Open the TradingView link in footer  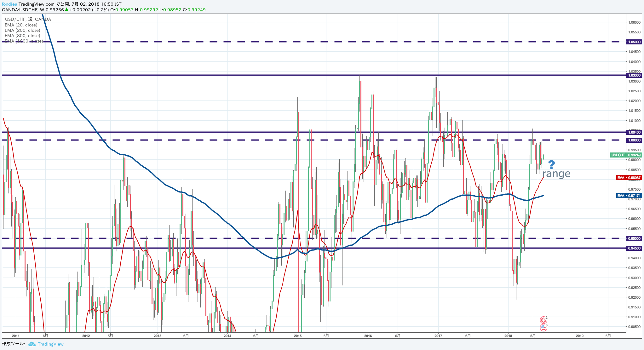coord(50,344)
